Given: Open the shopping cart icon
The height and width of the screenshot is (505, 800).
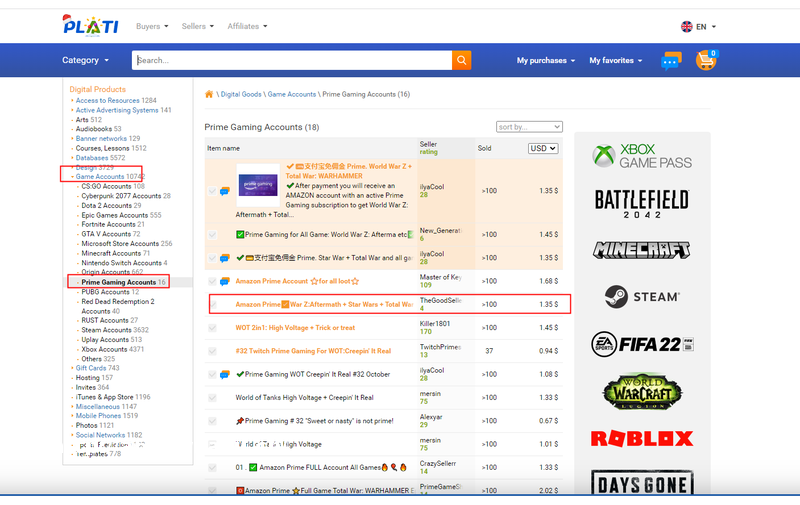Looking at the screenshot, I should pos(707,60).
